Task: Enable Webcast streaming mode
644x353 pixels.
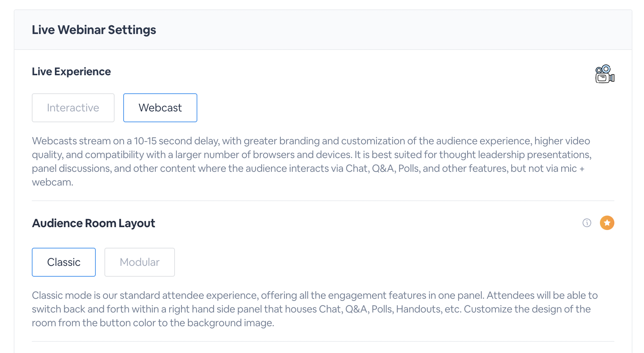Action: tap(160, 107)
